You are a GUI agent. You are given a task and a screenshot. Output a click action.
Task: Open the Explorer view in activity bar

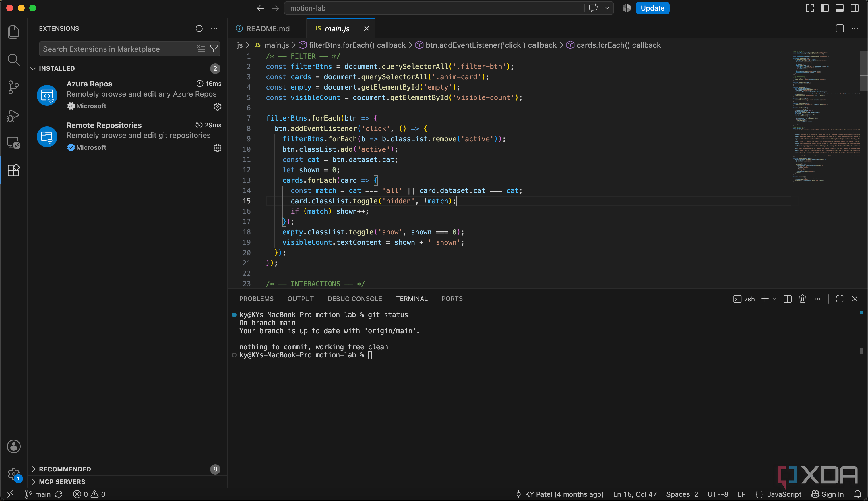13,32
